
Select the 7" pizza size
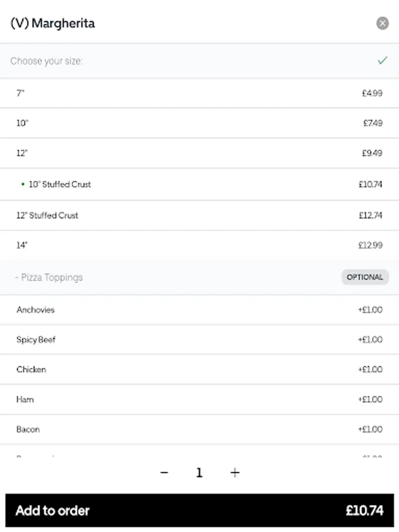coord(199,93)
